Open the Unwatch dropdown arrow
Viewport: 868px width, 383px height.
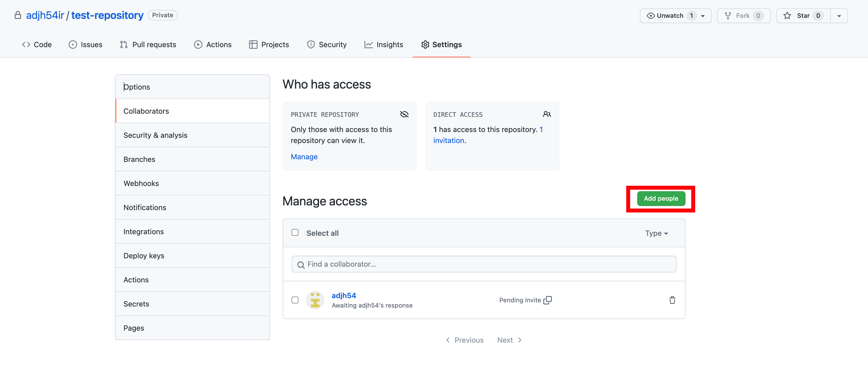pos(703,16)
